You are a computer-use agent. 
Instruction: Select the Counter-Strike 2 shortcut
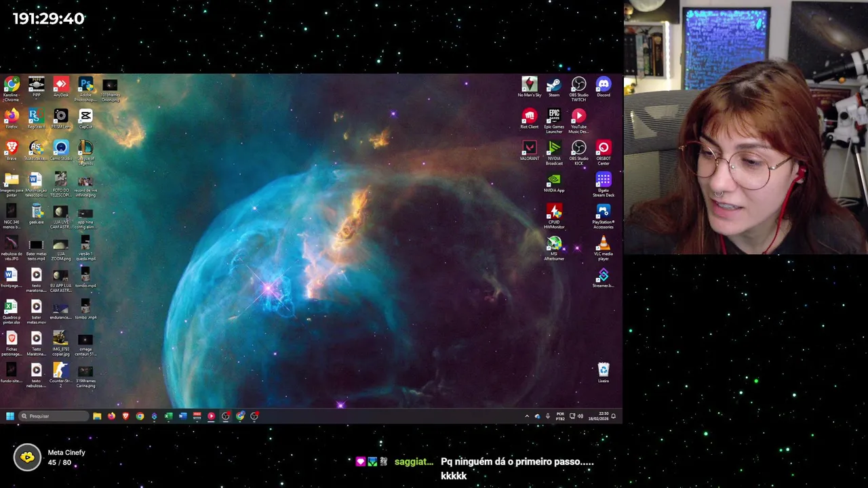pos(61,375)
